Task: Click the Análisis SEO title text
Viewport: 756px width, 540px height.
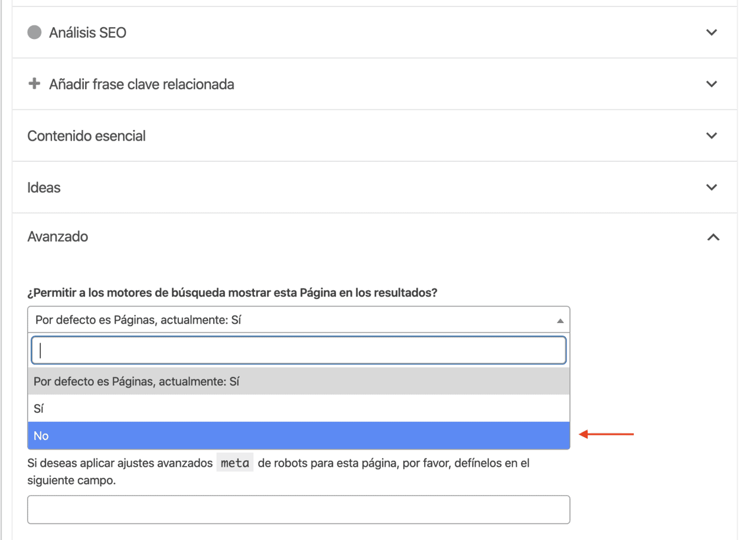Action: (88, 32)
